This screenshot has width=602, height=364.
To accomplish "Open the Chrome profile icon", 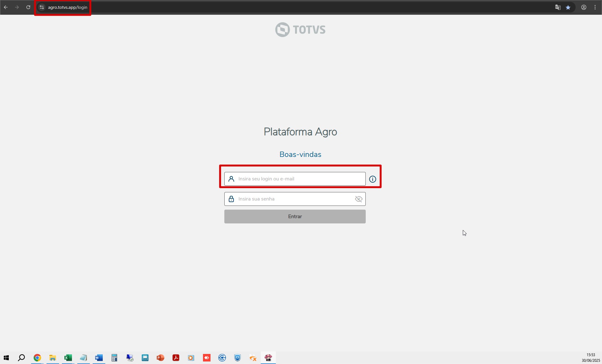I will 584,7.
